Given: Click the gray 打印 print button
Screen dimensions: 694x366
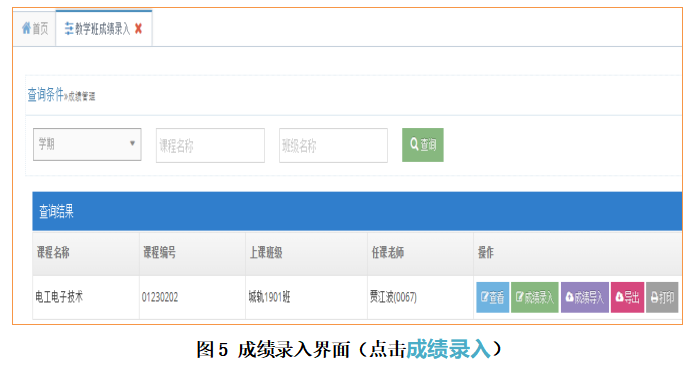Looking at the screenshot, I should pos(662,297).
